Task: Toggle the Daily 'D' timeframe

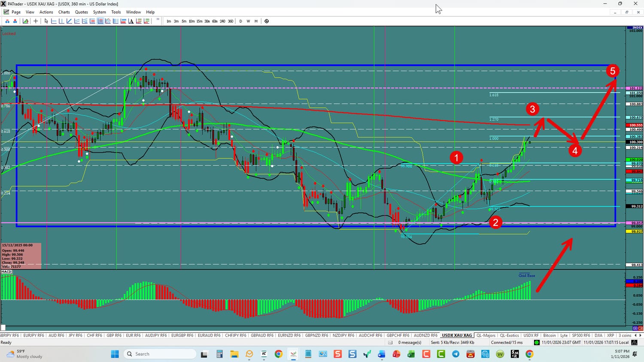Action: [240, 21]
